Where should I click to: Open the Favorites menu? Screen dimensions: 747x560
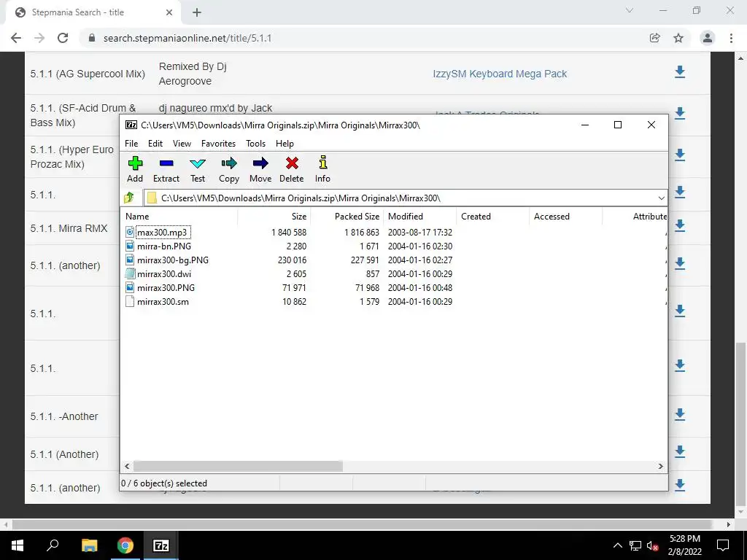point(218,144)
